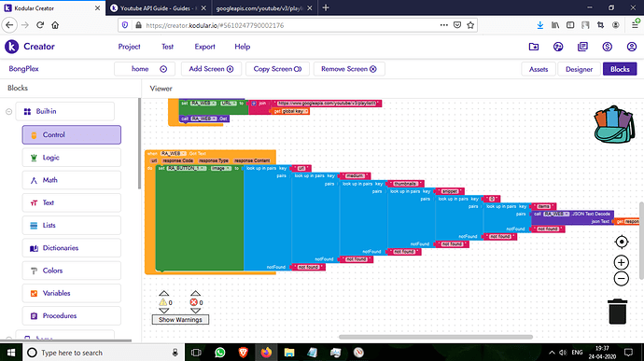Open the Logic blocks category
The height and width of the screenshot is (361, 644).
pos(72,158)
